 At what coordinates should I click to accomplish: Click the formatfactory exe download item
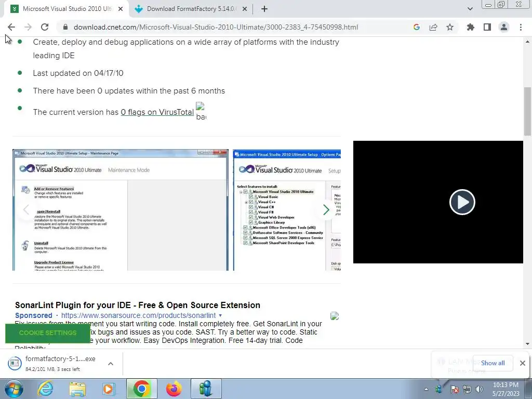click(54, 363)
